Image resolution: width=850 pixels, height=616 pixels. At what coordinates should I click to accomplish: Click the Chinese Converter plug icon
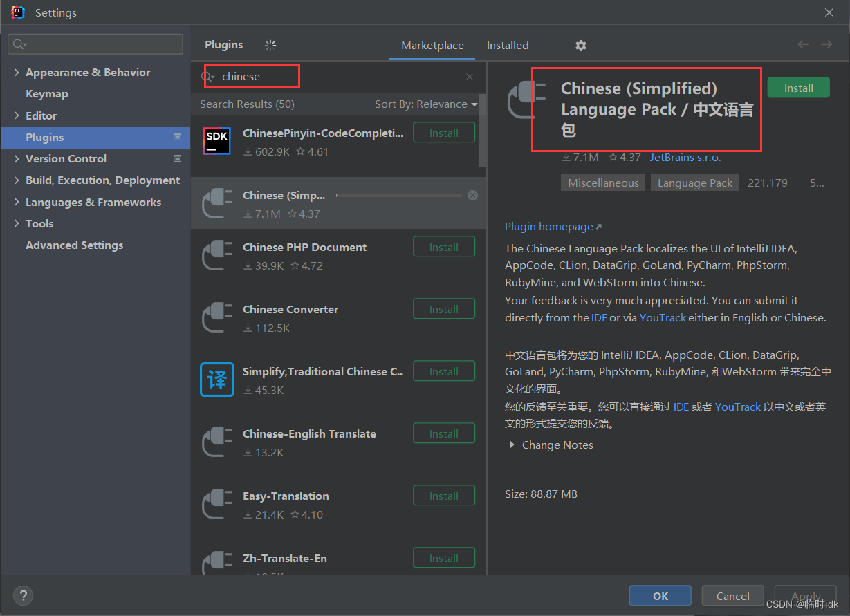tap(217, 317)
